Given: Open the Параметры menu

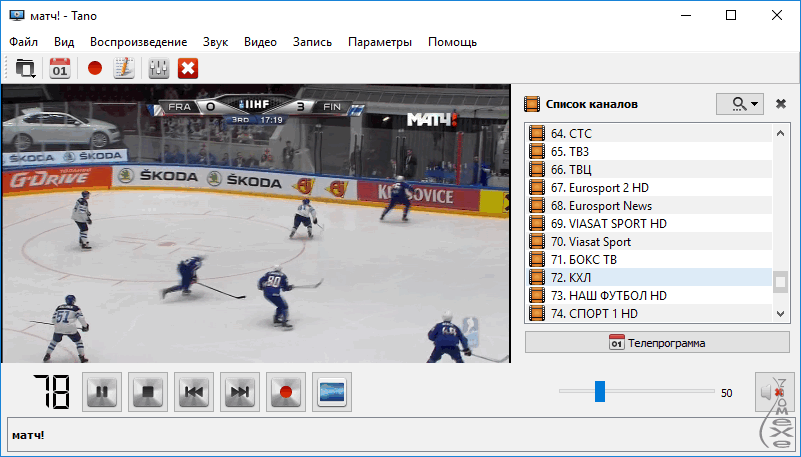Looking at the screenshot, I should pos(379,42).
